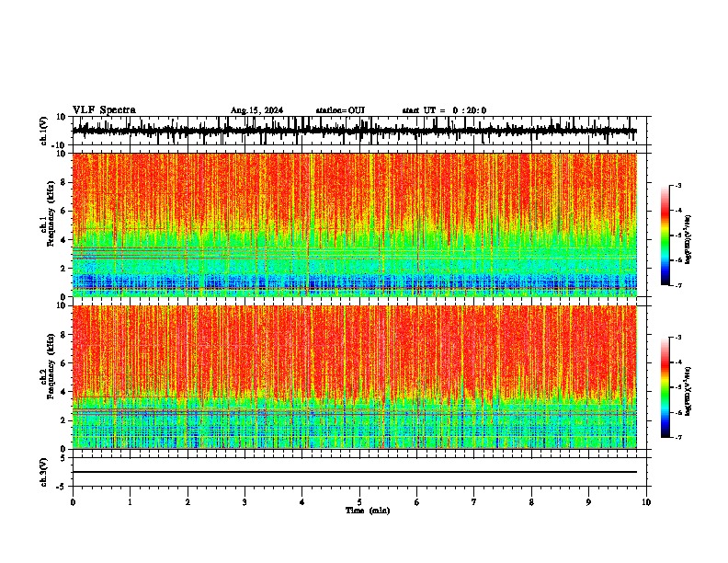Click the time axis tick label "1"
Image resolution: width=728 pixels, height=563 pixels.
pyautogui.click(x=130, y=502)
